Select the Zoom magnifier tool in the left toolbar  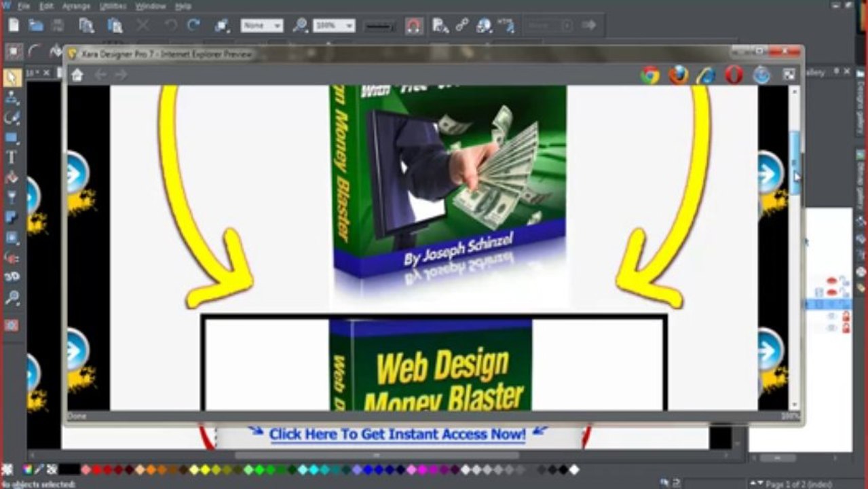click(x=12, y=297)
